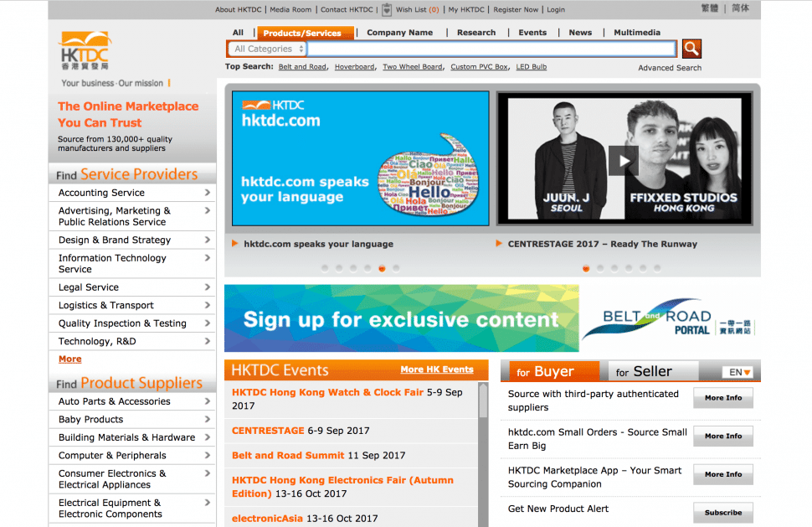Switch to the for Seller tab
The width and height of the screenshot is (812, 527).
click(x=653, y=371)
